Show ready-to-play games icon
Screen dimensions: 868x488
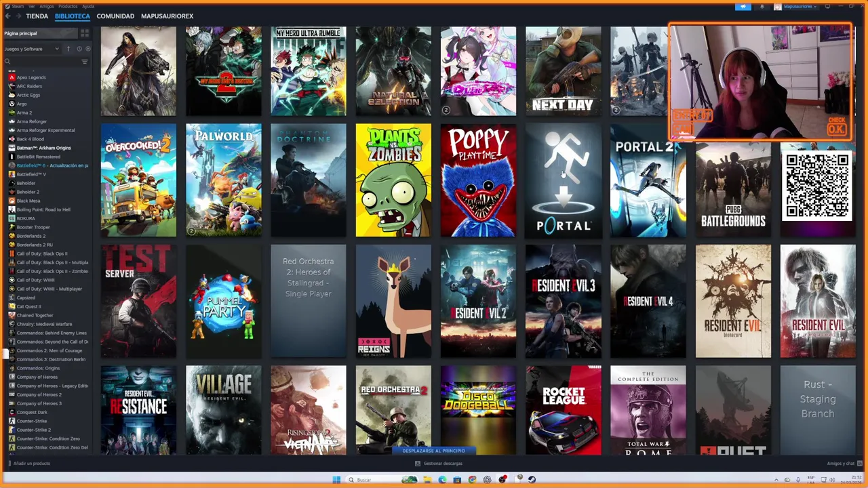[87, 49]
